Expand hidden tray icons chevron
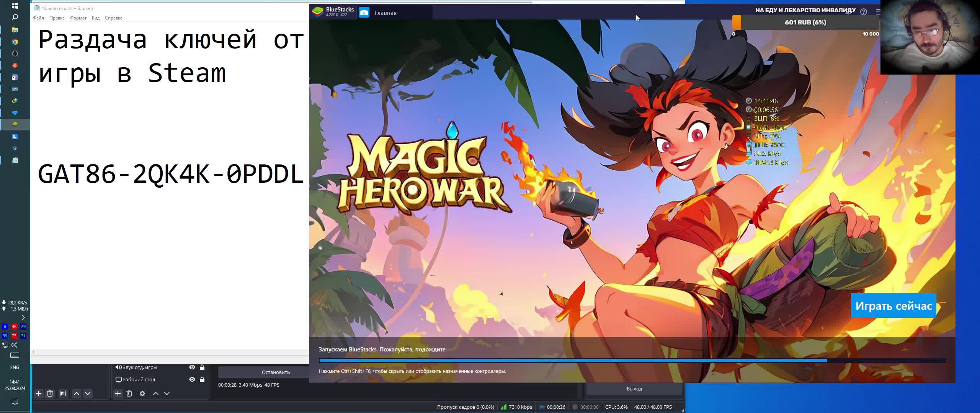The image size is (980, 413). (x=23, y=317)
